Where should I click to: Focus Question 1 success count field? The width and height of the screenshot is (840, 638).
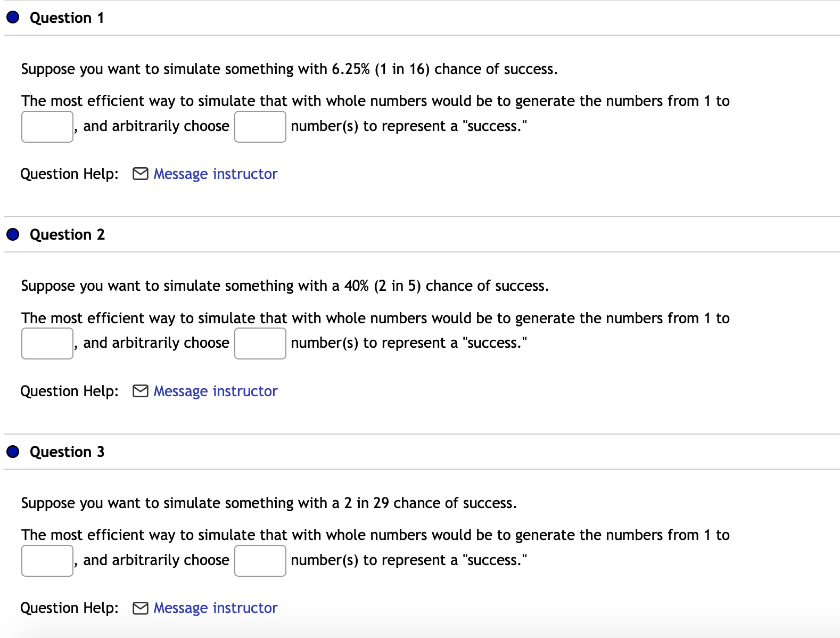pos(260,127)
